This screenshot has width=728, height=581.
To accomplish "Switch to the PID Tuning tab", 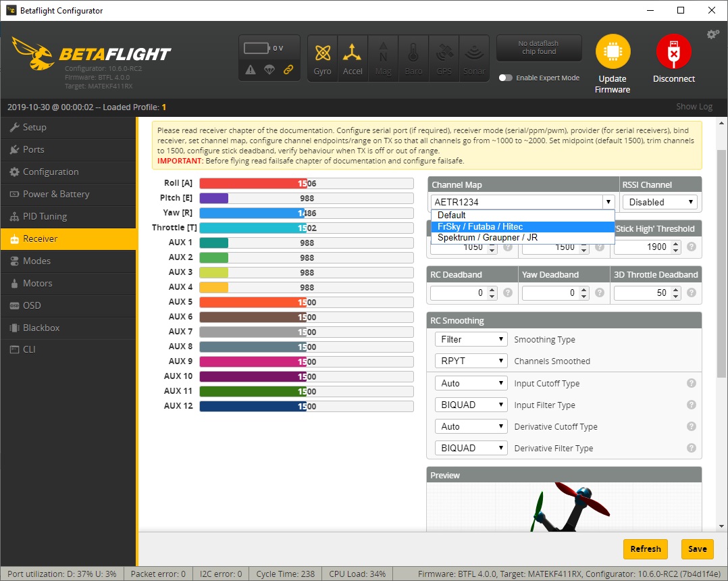I will (68, 216).
